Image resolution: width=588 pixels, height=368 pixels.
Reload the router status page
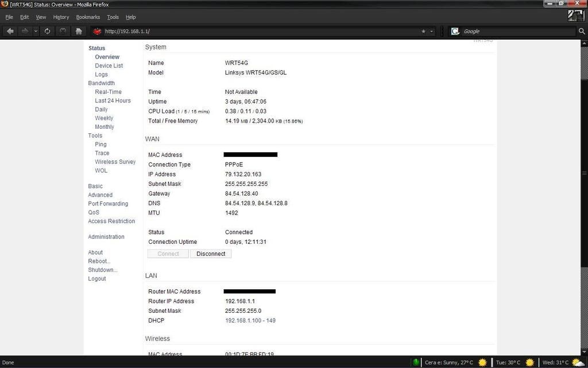(47, 31)
